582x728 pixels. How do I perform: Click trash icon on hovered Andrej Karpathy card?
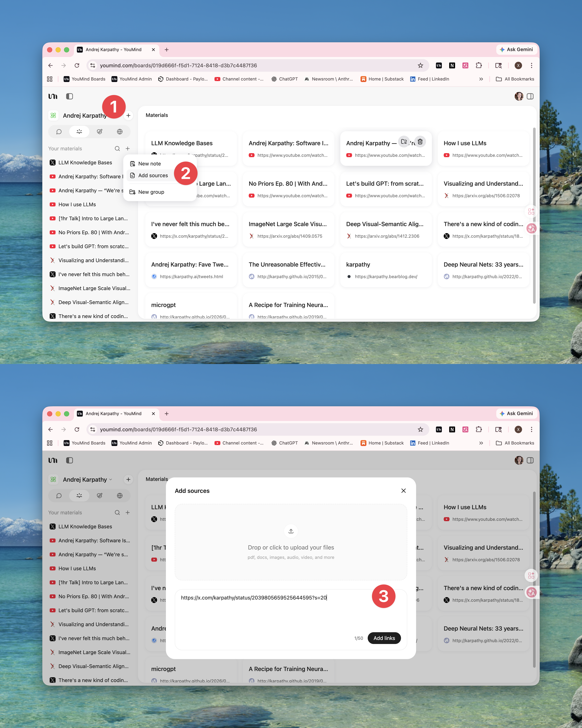(420, 142)
